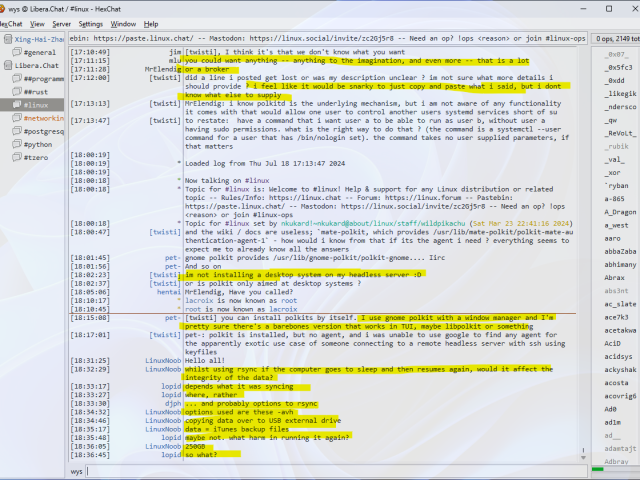The height and width of the screenshot is (480, 640).
Task: Click the Xing-Hai-Zhao network server icon
Action: (x=7, y=39)
